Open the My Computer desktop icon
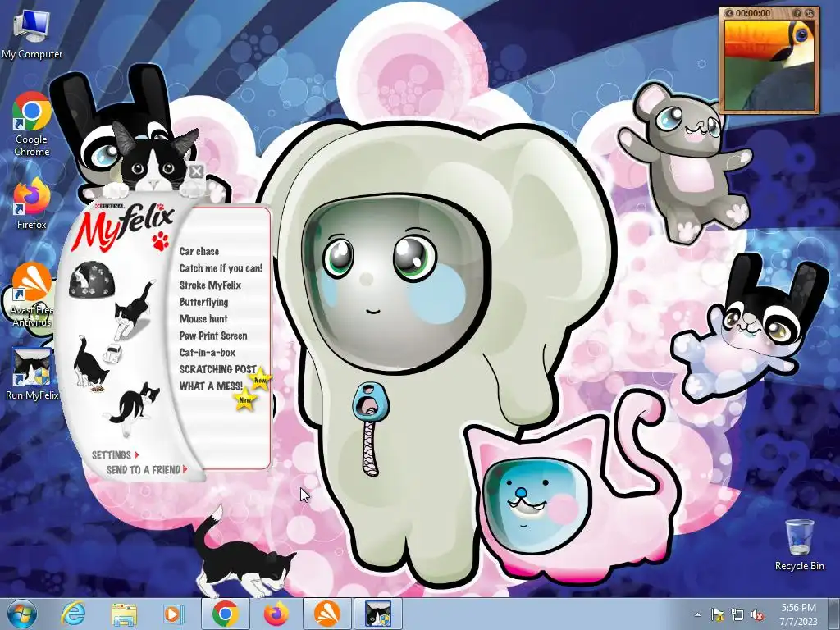The image size is (840, 630). [x=32, y=34]
